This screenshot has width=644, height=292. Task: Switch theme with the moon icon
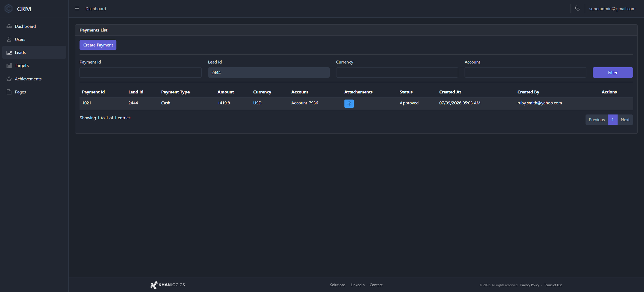pos(578,8)
